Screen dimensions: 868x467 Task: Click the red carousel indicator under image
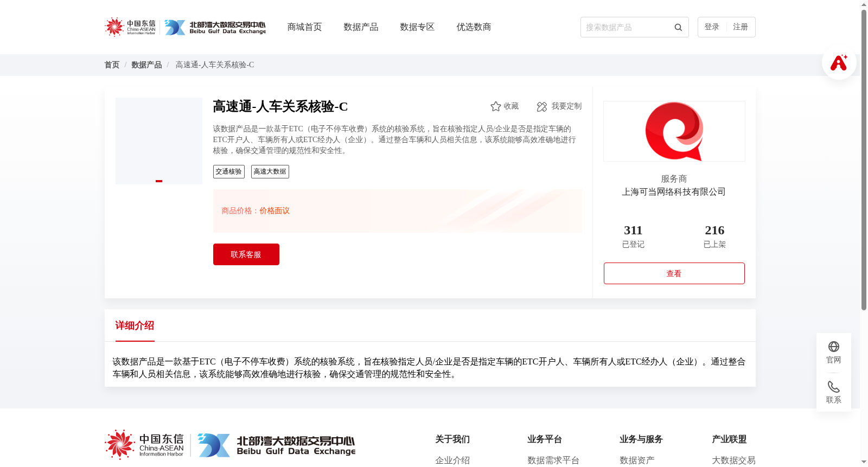(x=159, y=181)
